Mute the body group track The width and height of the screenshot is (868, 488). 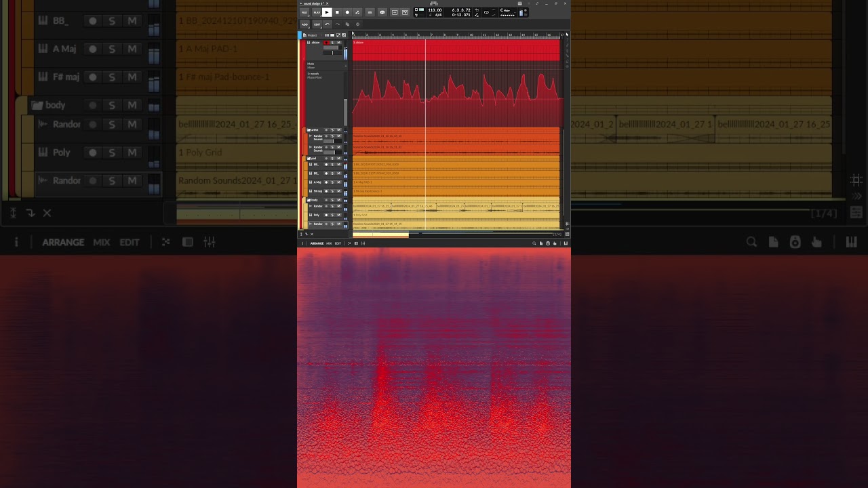339,200
